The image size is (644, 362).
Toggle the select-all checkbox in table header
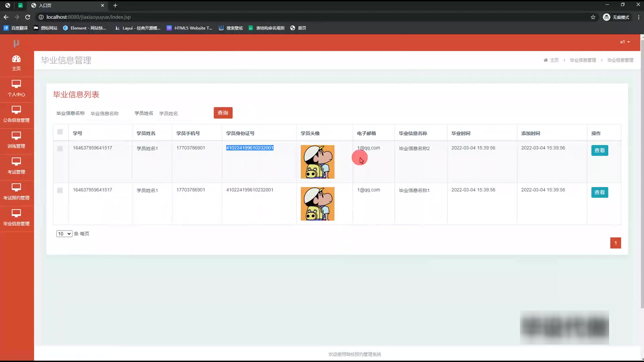point(60,132)
